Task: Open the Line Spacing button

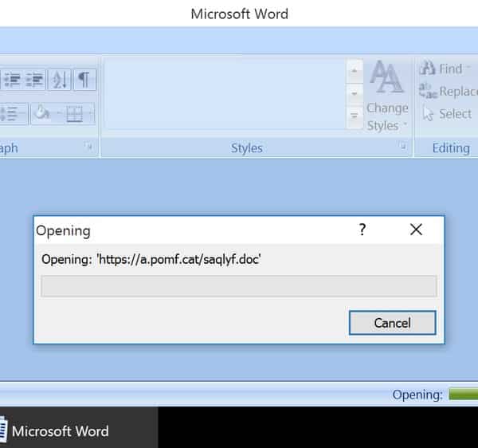Action: pos(12,113)
